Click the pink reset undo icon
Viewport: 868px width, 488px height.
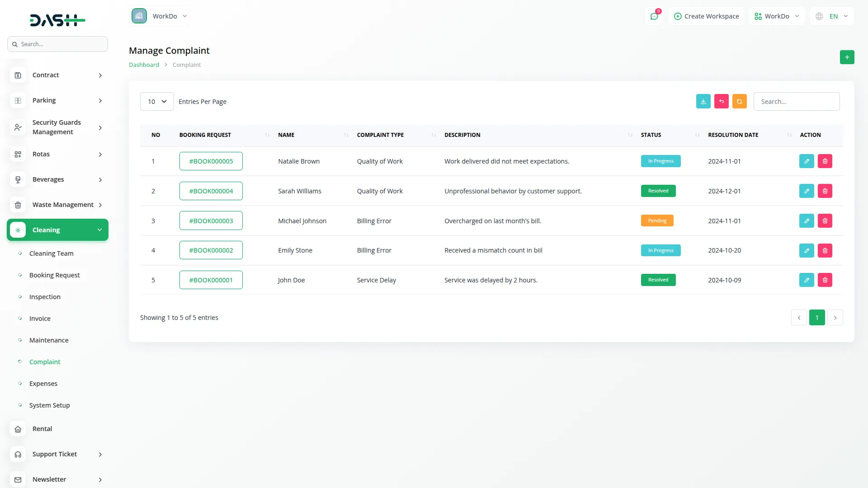coord(721,102)
